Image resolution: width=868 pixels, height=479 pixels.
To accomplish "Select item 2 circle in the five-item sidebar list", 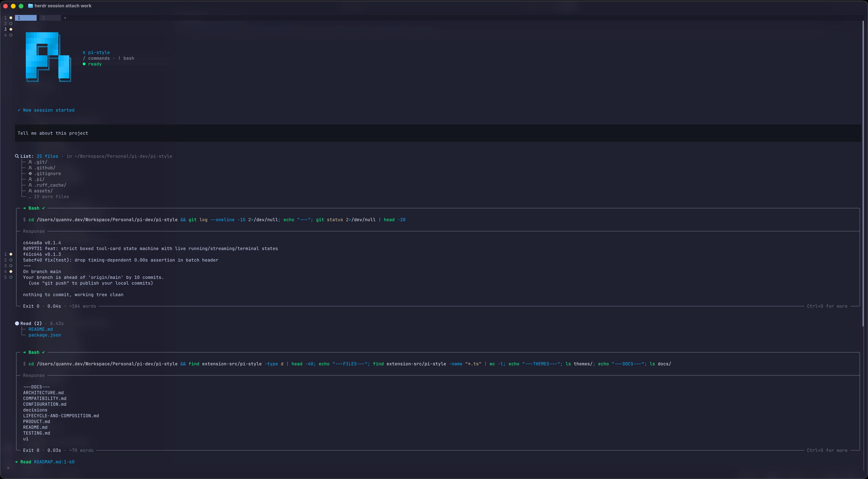I will click(x=11, y=260).
